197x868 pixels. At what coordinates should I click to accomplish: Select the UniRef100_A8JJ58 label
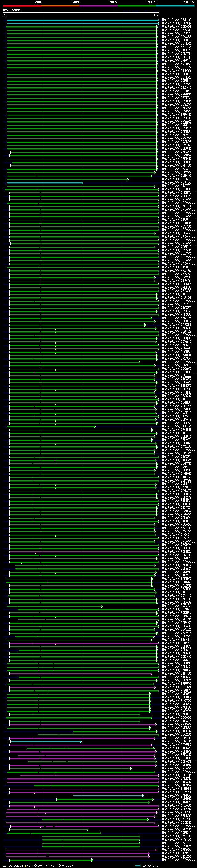177,182
